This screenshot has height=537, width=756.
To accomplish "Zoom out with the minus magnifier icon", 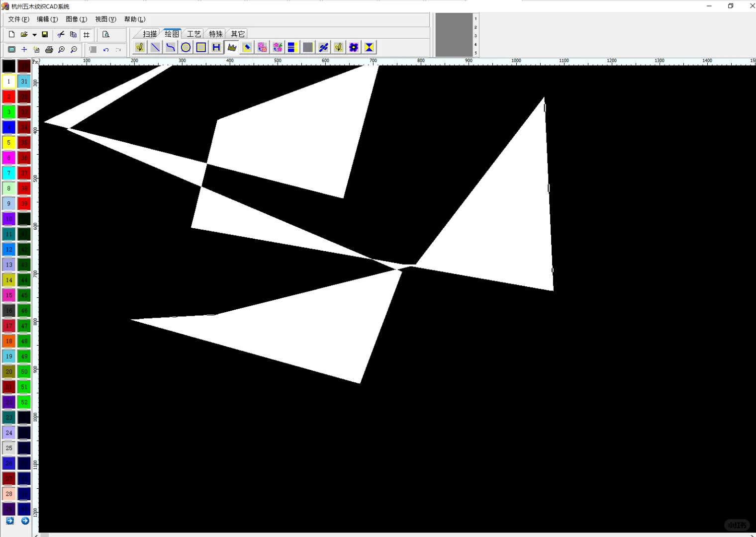I will pyautogui.click(x=74, y=50).
